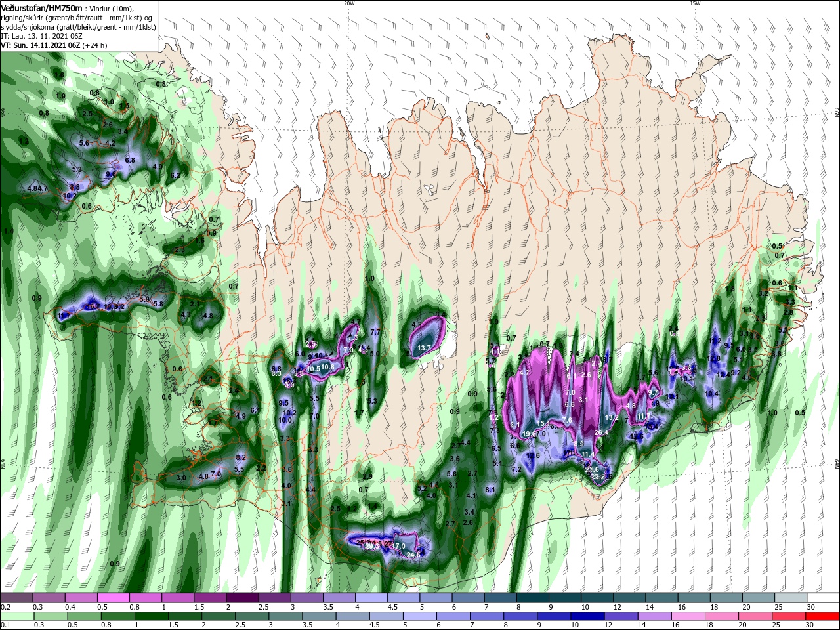Click the 12.4 precipitation value
840x630 pixels.
(x=724, y=375)
